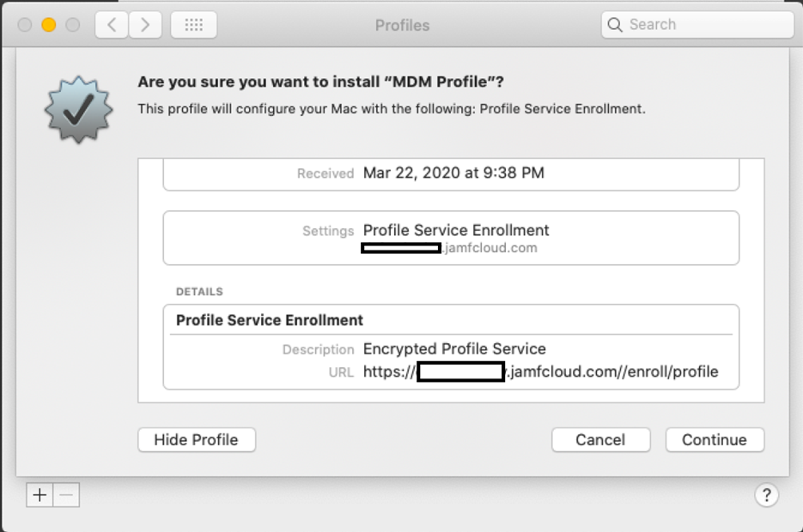Click the Profile Service Enrollment details header
Viewport: 803px width, 532px height.
[x=270, y=320]
